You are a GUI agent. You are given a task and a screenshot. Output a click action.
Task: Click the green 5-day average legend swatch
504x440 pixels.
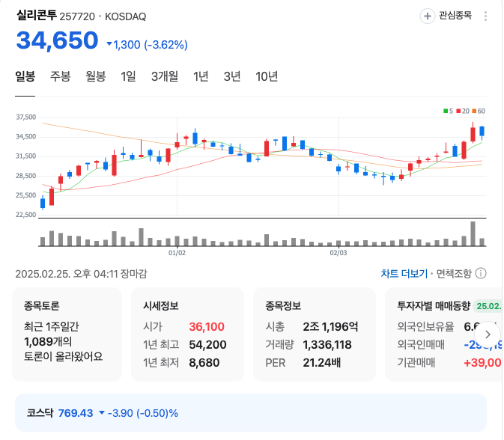pos(446,111)
